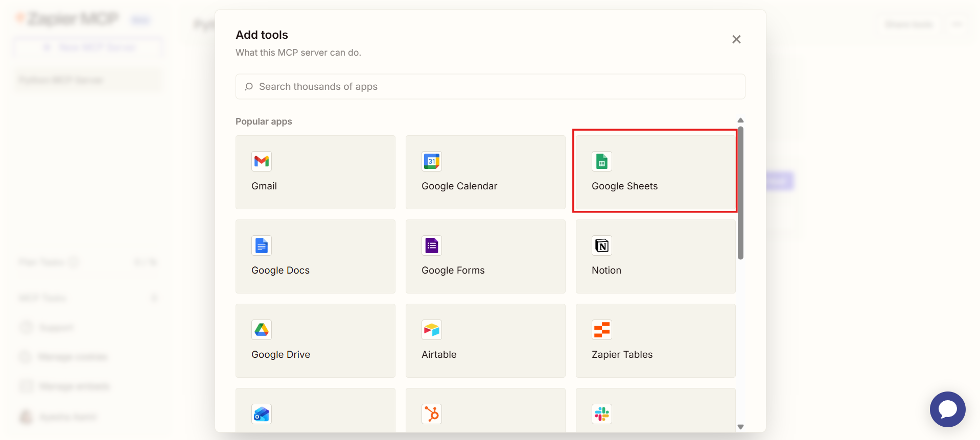Open the chat support bubble

[947, 409]
